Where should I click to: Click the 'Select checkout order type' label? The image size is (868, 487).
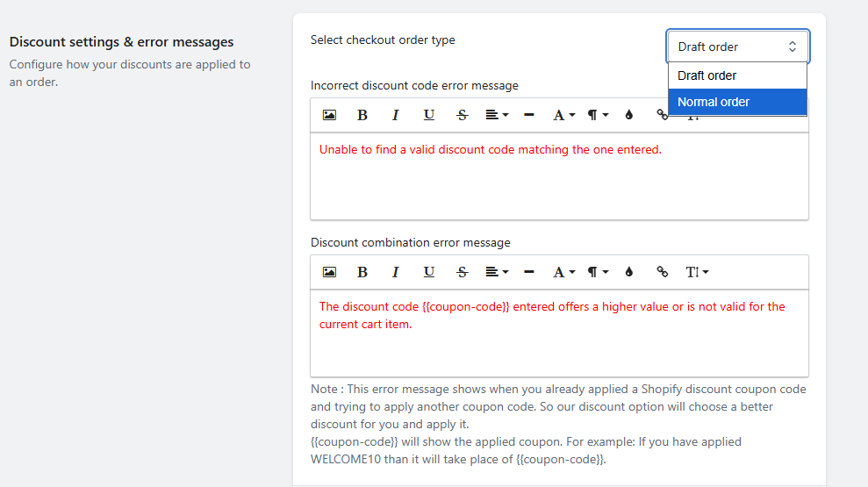click(383, 39)
